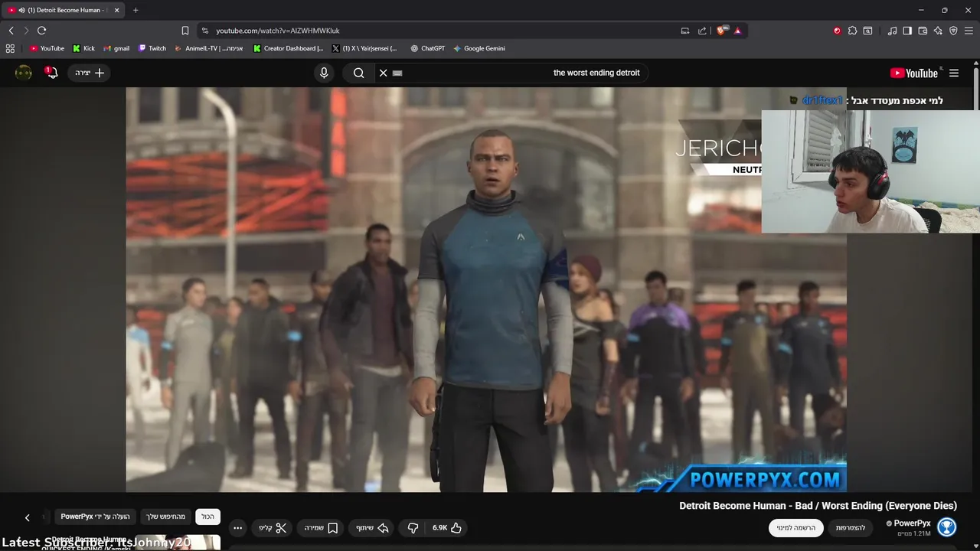Advance the filter chips with the chevron arrow
980x551 pixels.
coord(28,518)
